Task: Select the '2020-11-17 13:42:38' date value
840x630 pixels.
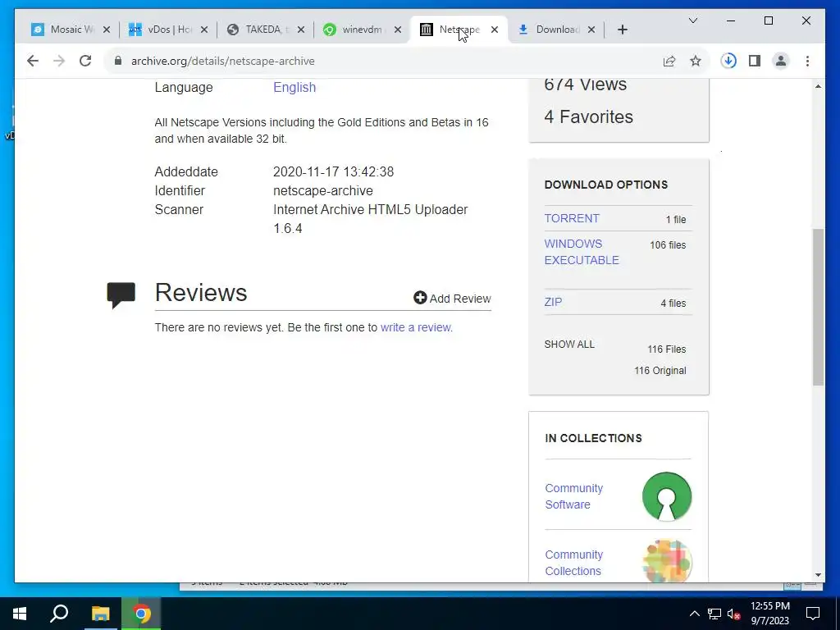Action: click(x=333, y=172)
